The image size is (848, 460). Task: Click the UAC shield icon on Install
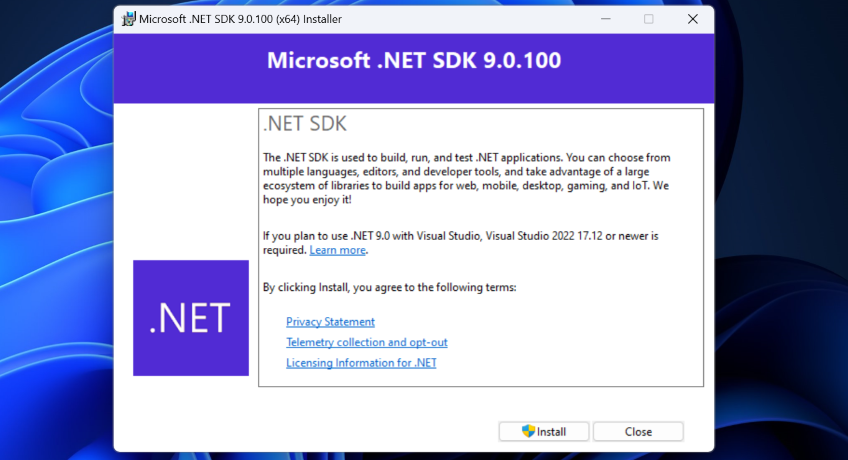tap(529, 431)
